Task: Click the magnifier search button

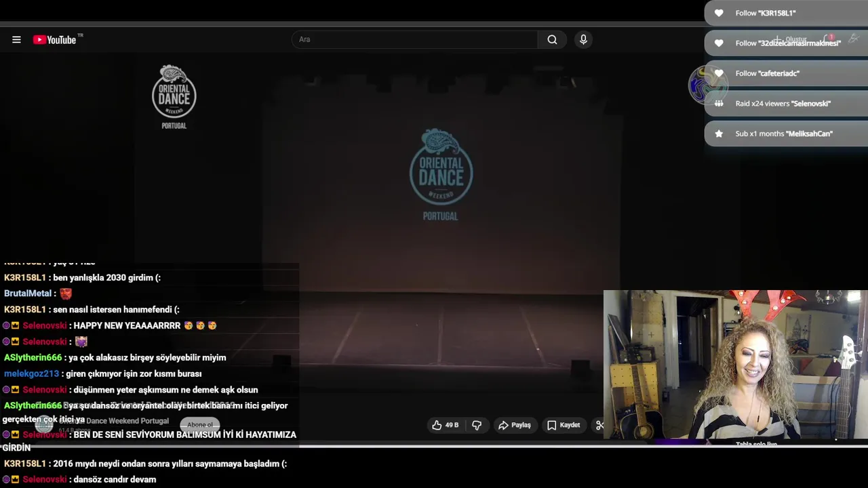Action: [x=552, y=39]
